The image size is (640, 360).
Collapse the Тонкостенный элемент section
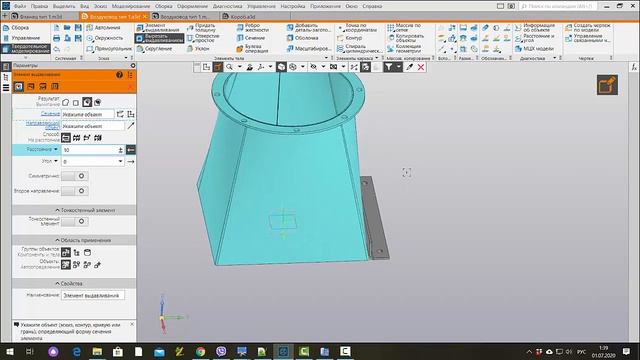point(85,210)
